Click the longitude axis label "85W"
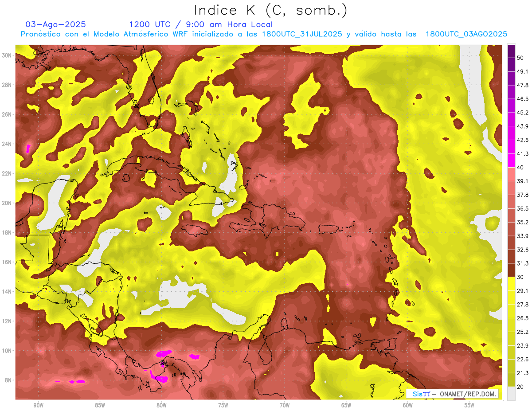The width and height of the screenshot is (532, 411). [x=100, y=405]
